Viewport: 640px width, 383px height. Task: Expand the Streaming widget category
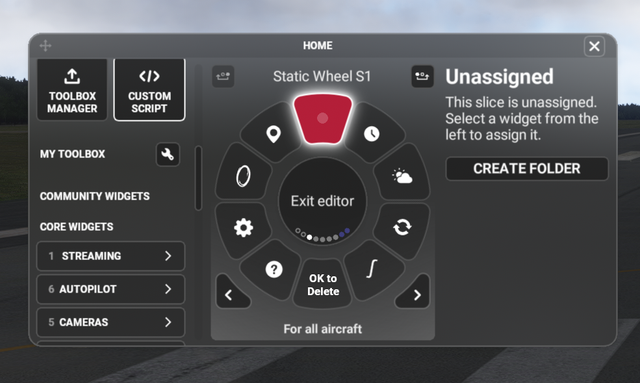(x=111, y=256)
